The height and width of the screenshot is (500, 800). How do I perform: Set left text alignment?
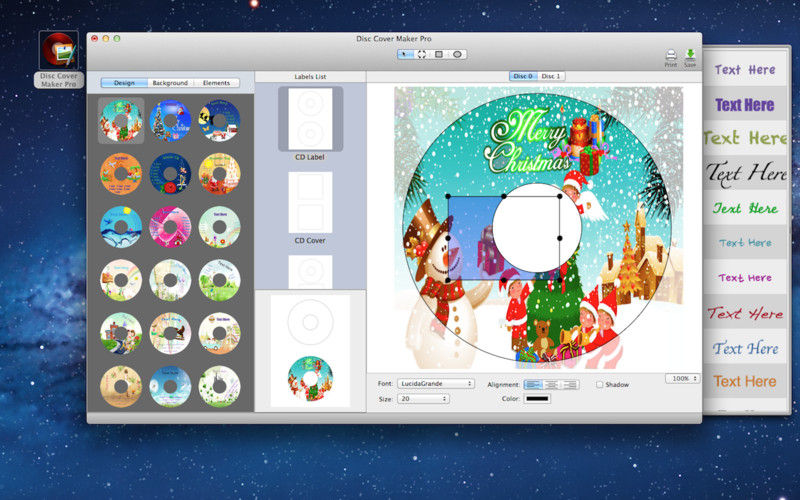[x=533, y=385]
